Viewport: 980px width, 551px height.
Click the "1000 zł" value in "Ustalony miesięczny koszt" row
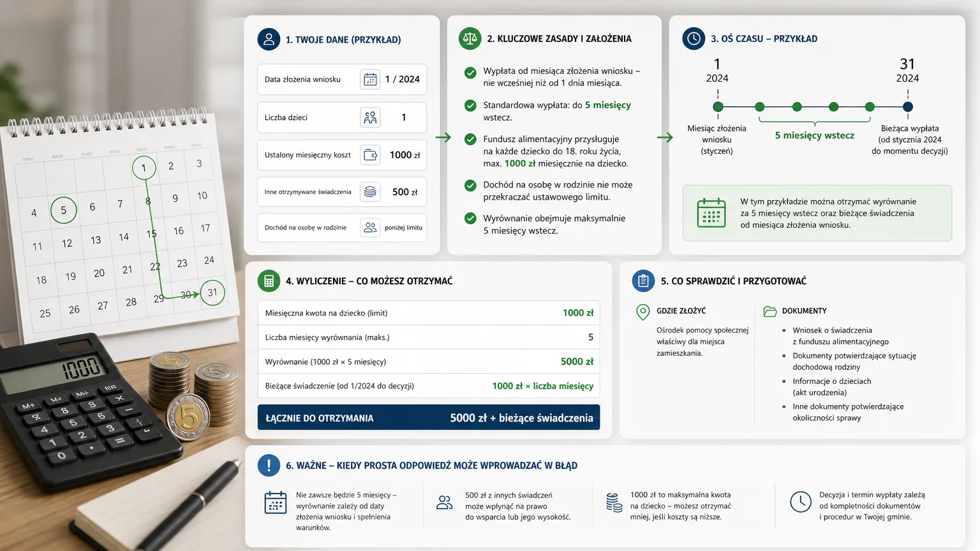pyautogui.click(x=405, y=155)
